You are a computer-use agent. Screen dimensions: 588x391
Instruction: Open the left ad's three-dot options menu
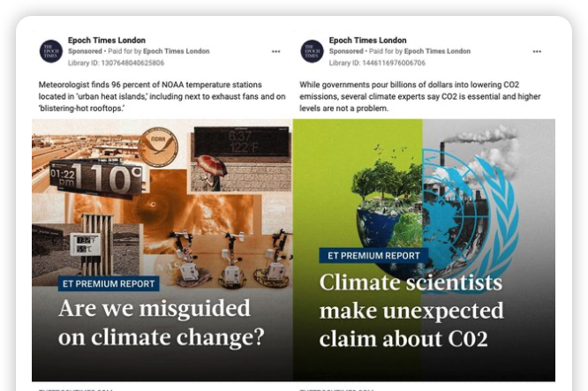click(275, 51)
